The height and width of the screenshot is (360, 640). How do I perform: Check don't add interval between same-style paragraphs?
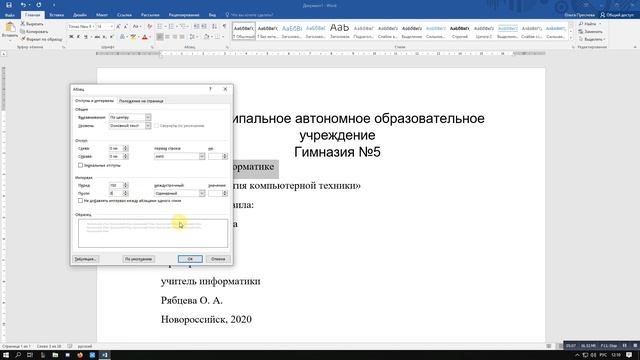tap(80, 201)
